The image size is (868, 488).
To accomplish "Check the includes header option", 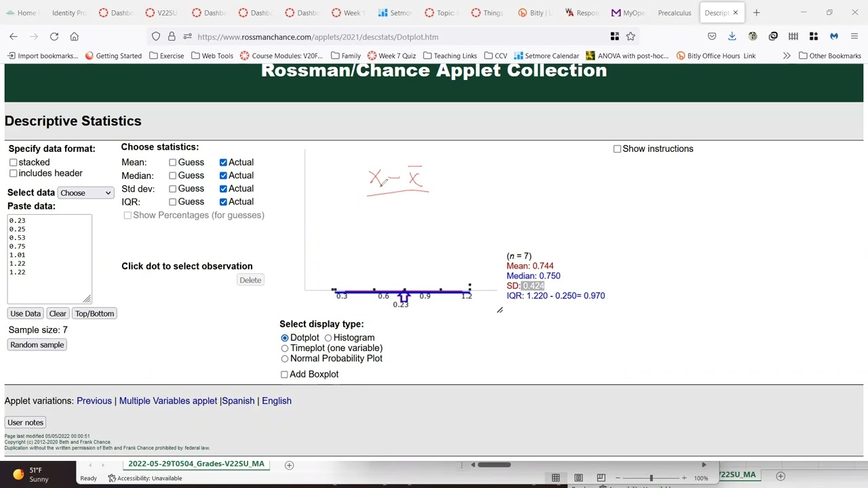I will point(13,174).
